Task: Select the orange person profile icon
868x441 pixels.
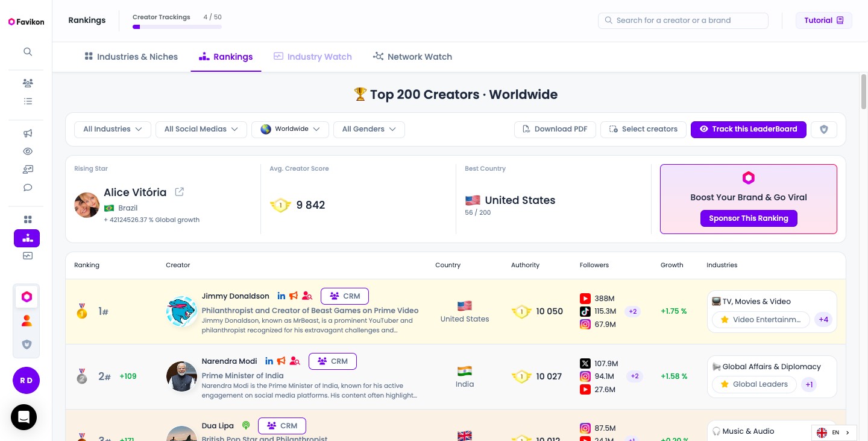Action: (27, 321)
